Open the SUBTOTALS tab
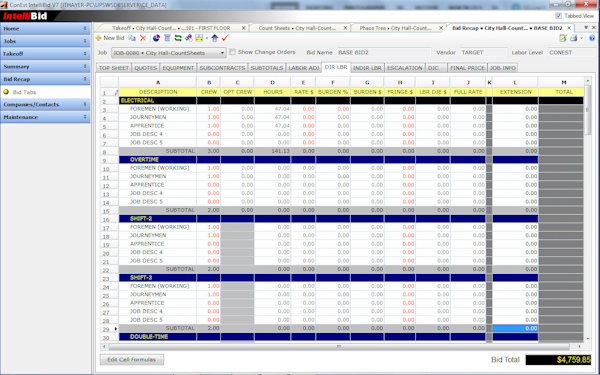Screen dimensions: 600x375 coord(267,68)
